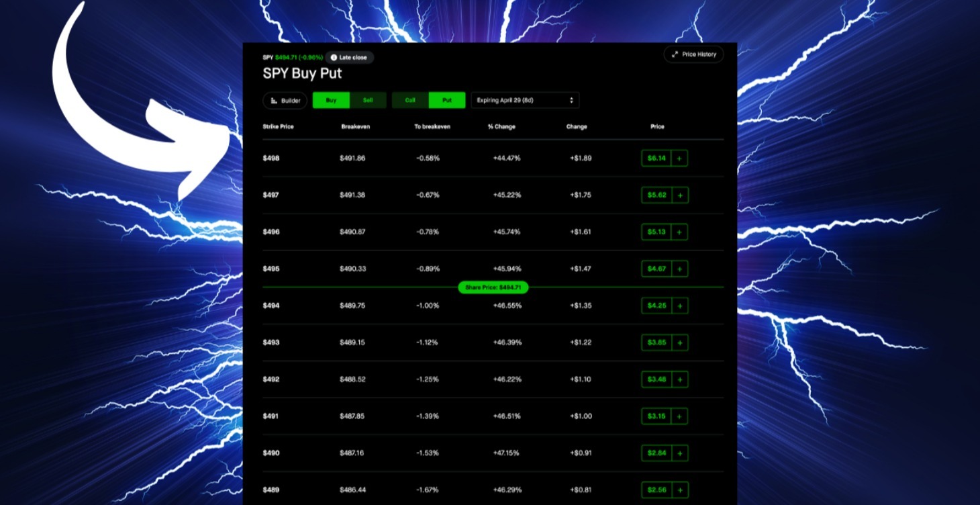The height and width of the screenshot is (505, 980).
Task: Click the plus icon on the $489 strike row
Action: point(679,490)
